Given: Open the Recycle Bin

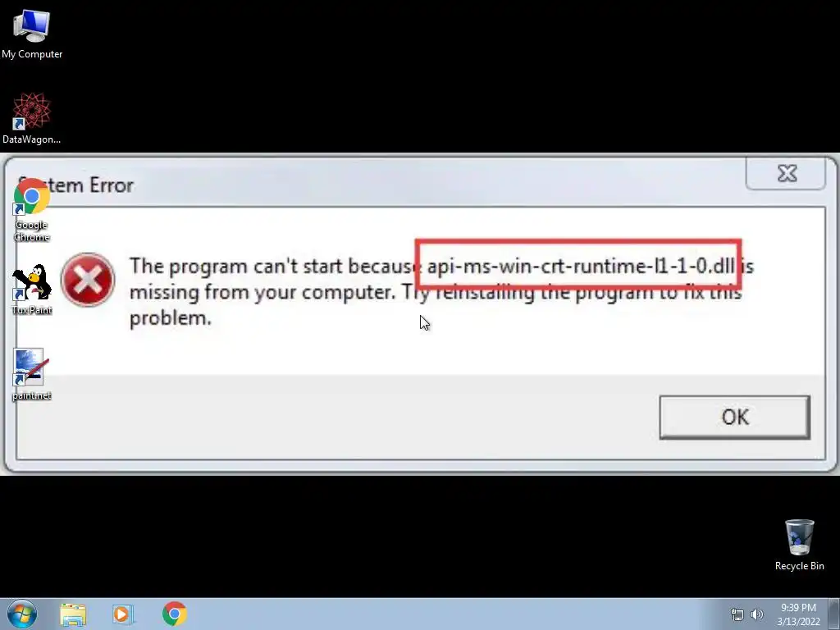Looking at the screenshot, I should point(799,545).
